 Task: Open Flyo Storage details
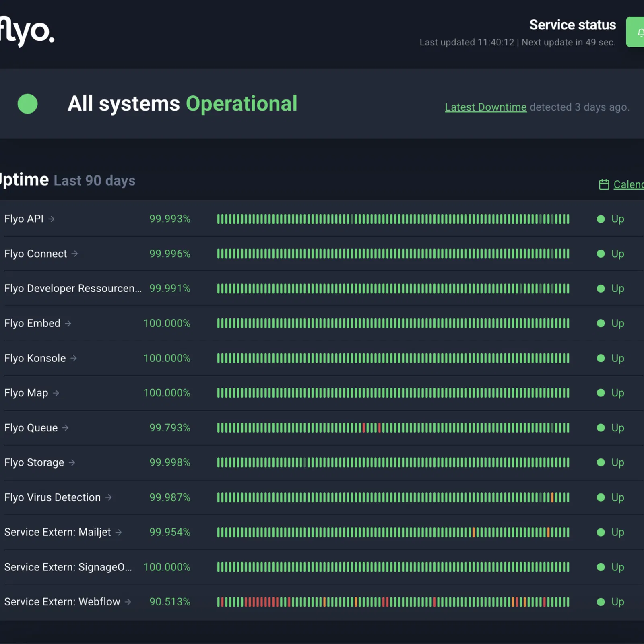34,462
